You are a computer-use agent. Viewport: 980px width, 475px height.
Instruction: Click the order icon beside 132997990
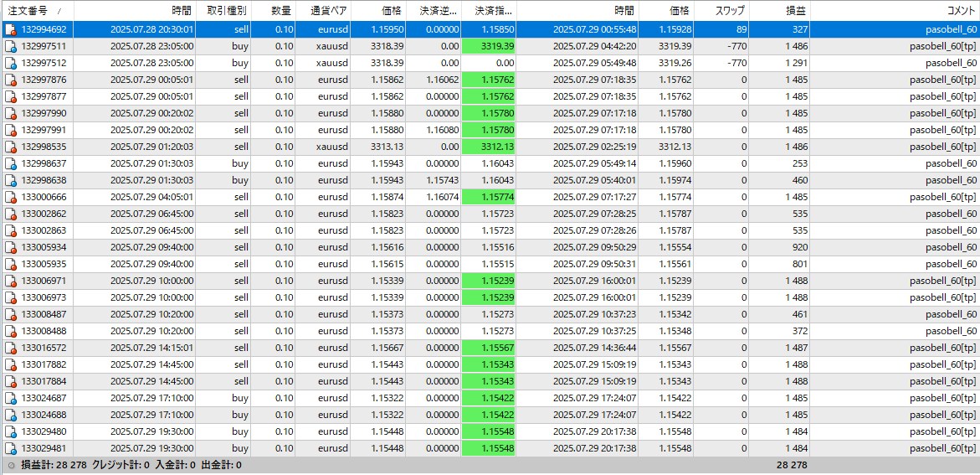point(10,113)
